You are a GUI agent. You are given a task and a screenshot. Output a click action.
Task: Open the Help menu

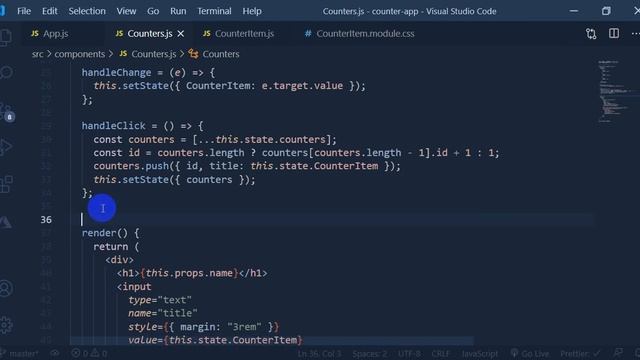[x=252, y=11]
